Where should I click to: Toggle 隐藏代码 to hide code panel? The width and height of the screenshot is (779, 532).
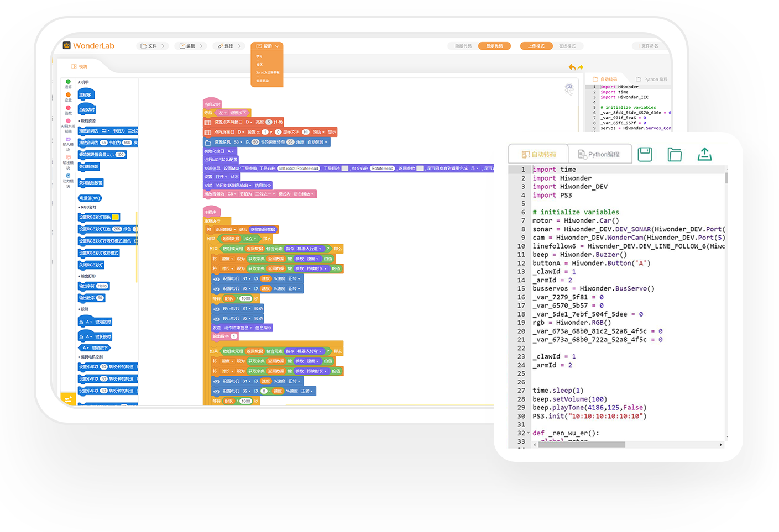pos(463,46)
